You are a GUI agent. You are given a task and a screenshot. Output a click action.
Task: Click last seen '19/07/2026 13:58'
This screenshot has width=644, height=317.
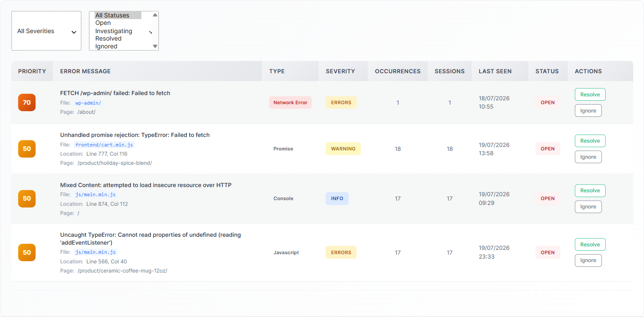tap(494, 149)
